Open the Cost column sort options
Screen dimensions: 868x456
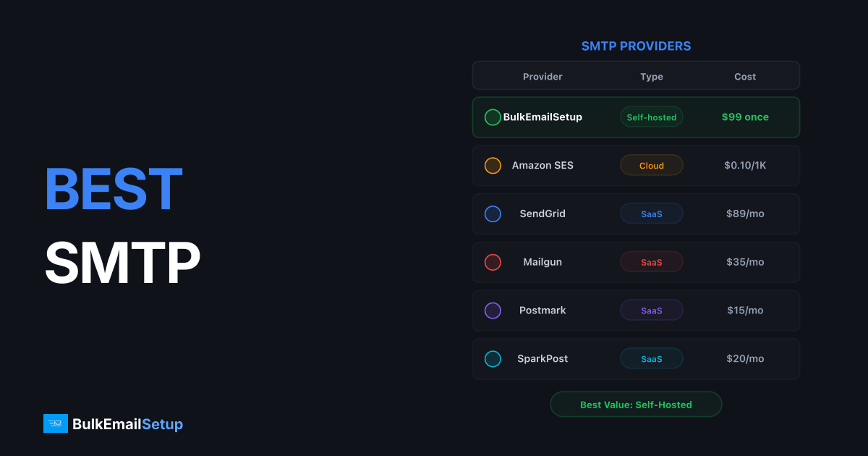(745, 76)
